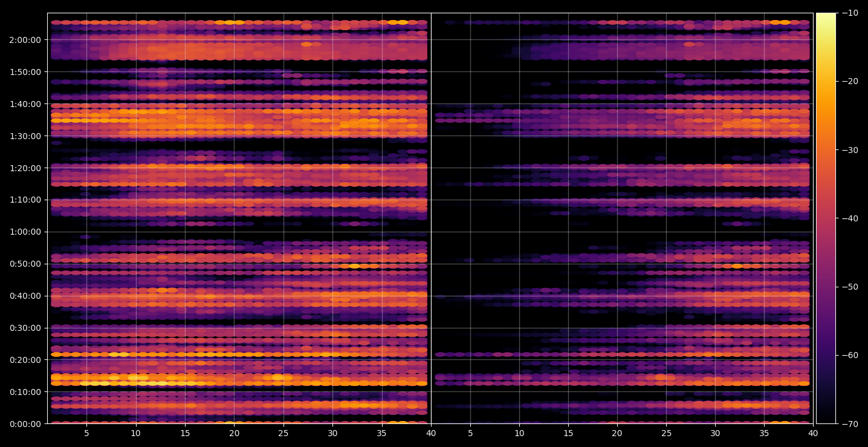Click the −50 colorbar tick label
Viewport: 868px width, 447px height.
tap(850, 287)
